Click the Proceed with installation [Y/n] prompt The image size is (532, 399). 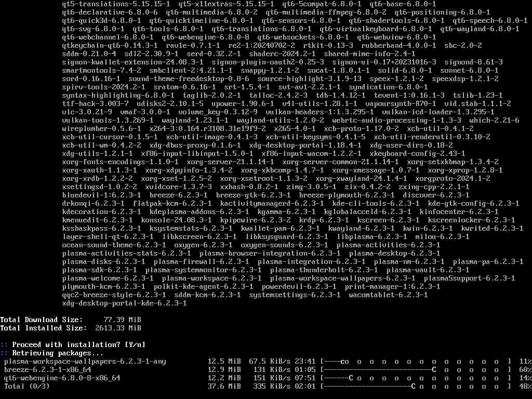click(x=79, y=345)
